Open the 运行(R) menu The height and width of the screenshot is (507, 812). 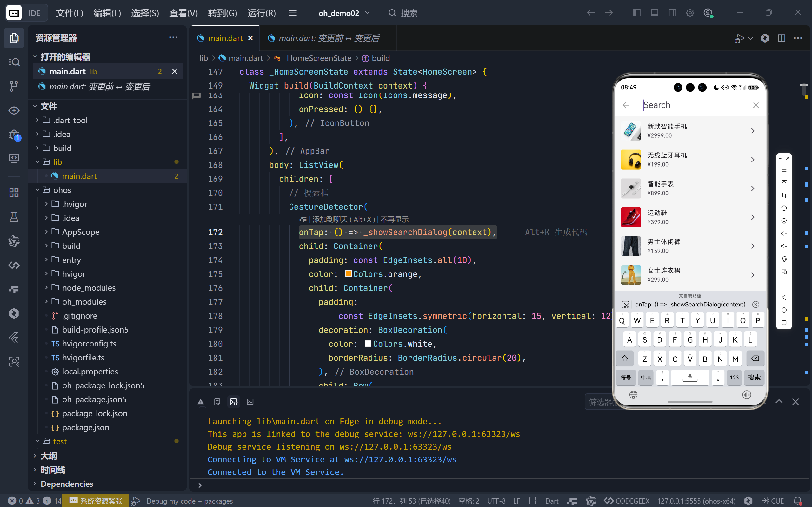coord(261,13)
